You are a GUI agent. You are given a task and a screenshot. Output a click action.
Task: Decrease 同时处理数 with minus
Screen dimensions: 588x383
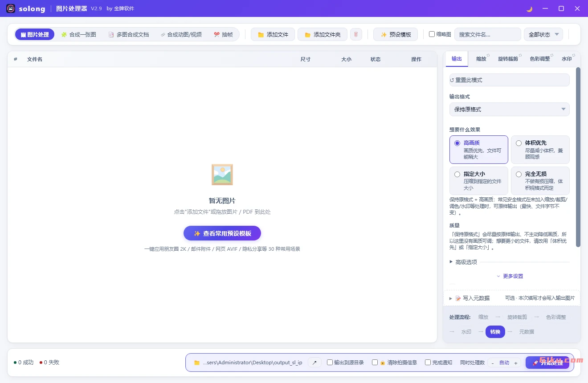(x=493, y=363)
